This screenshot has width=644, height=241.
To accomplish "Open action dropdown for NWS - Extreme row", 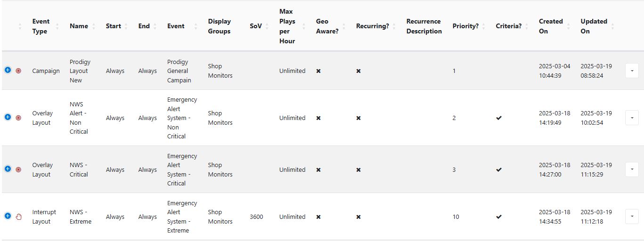I will 631,217.
